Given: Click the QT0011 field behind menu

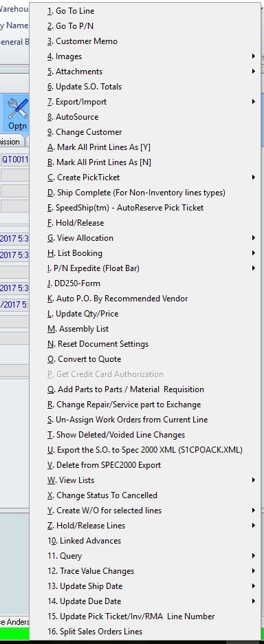Looking at the screenshot, I should (14, 160).
